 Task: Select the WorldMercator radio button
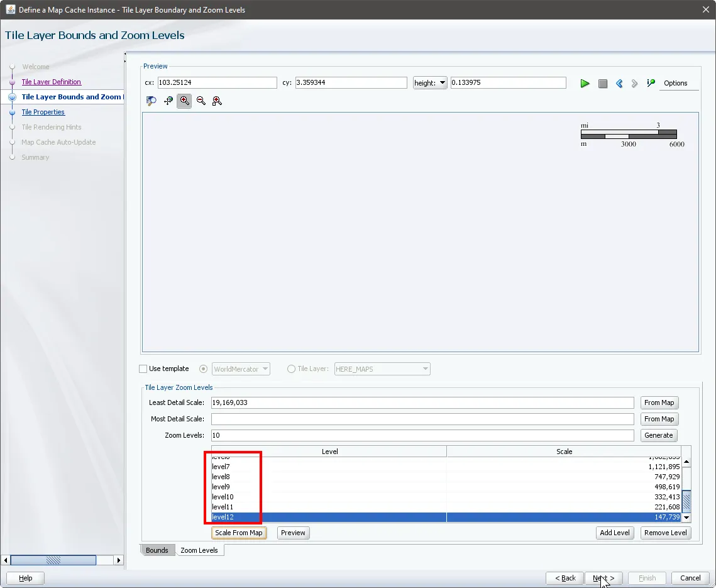pyautogui.click(x=203, y=369)
